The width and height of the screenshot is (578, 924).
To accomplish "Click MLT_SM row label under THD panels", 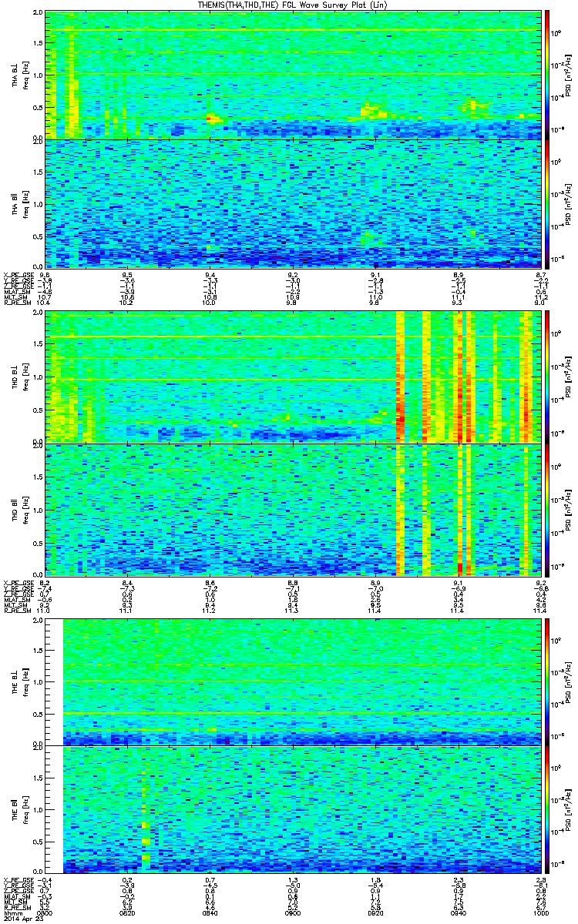I will coord(14,606).
